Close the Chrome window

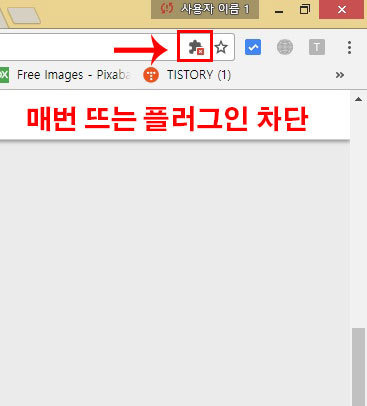tap(342, 9)
